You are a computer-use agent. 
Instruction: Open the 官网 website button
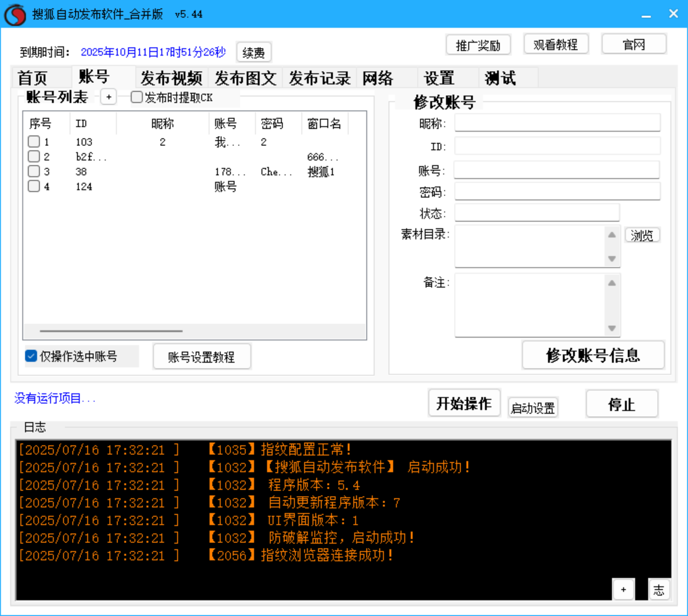pyautogui.click(x=634, y=44)
